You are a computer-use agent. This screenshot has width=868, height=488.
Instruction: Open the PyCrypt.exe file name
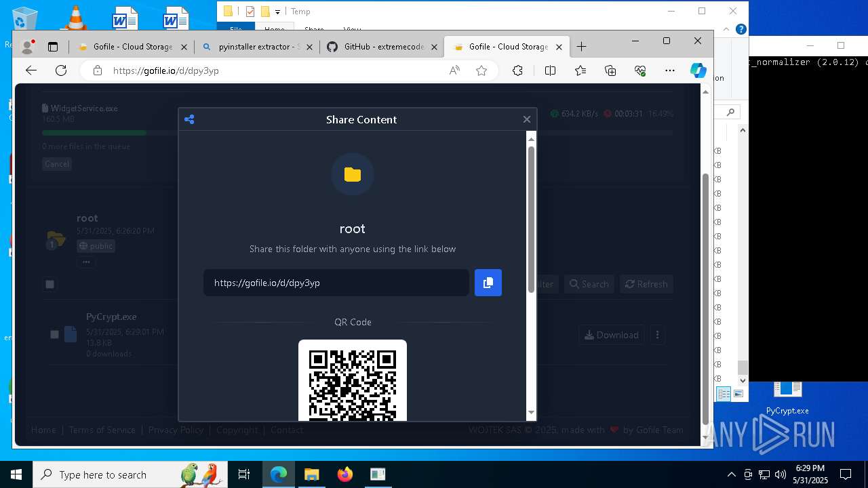click(111, 317)
